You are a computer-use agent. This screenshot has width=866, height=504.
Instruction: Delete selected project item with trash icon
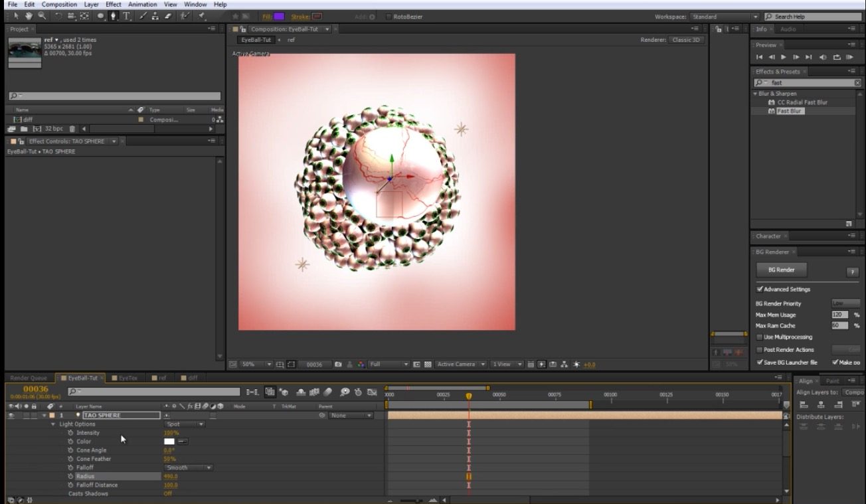pos(72,129)
